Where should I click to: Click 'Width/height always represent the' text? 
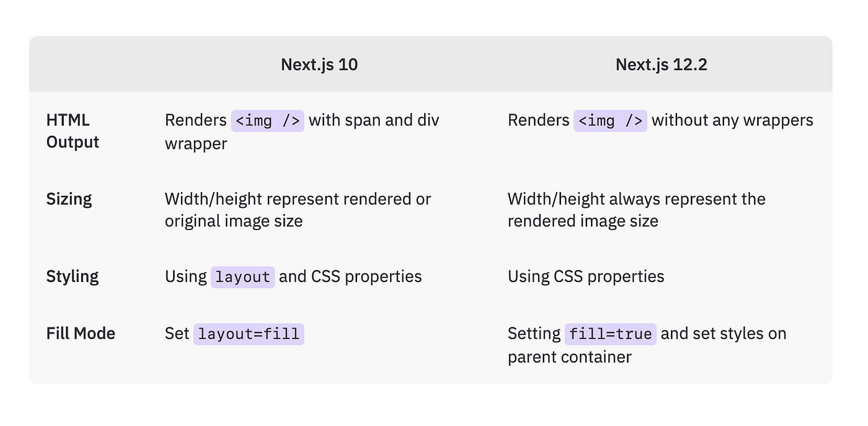(637, 199)
